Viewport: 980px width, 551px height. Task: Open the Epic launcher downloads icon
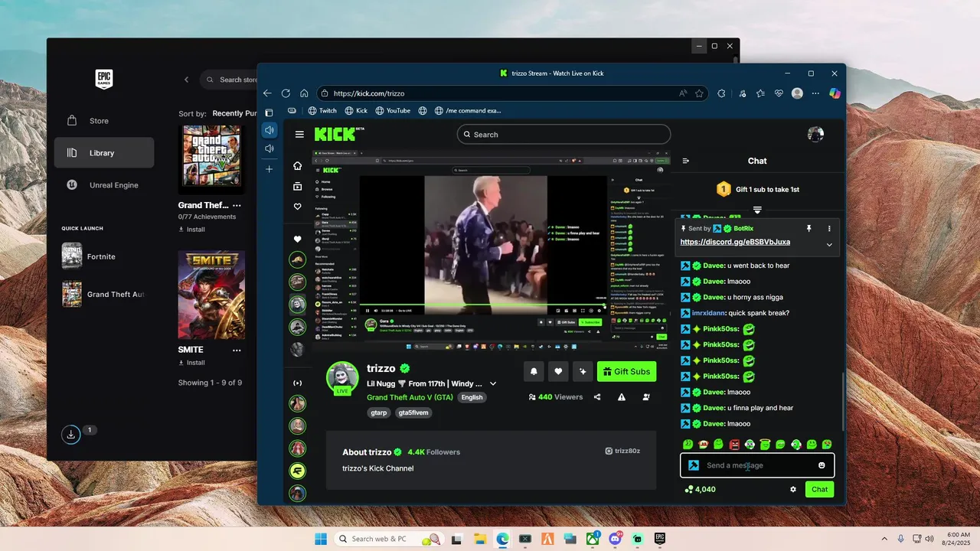point(70,435)
